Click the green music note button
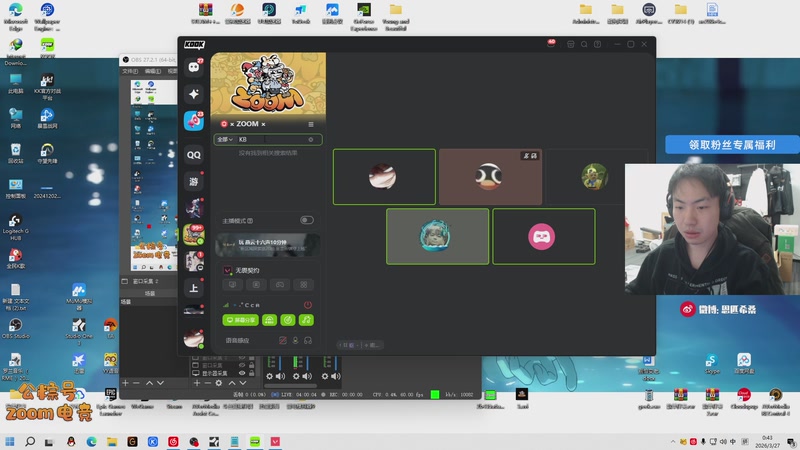 306,320
